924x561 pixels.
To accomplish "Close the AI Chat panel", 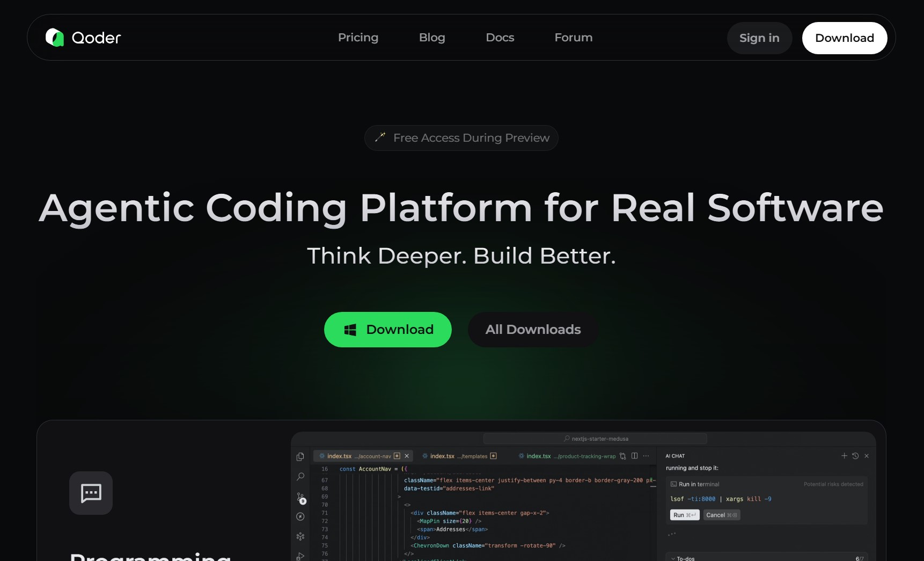I will point(867,456).
